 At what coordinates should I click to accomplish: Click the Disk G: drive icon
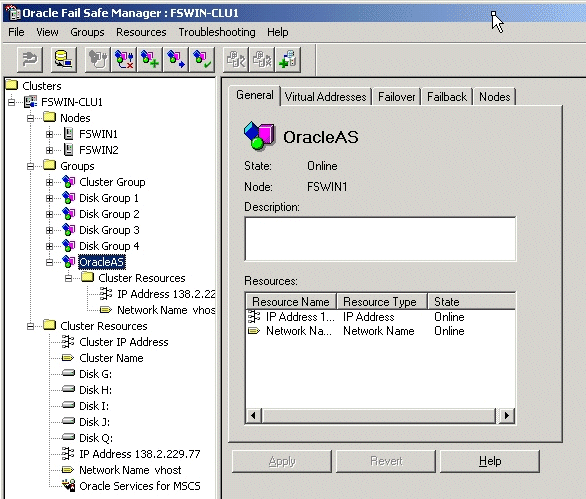coord(68,373)
